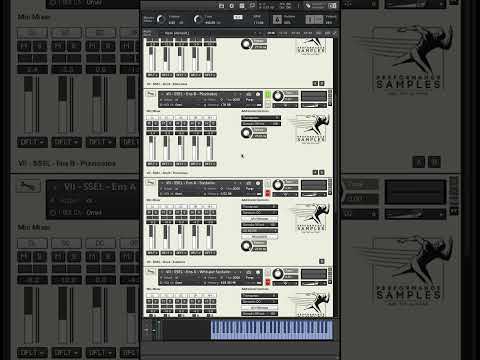Switch to rack page 17-32 tab

tap(283, 33)
